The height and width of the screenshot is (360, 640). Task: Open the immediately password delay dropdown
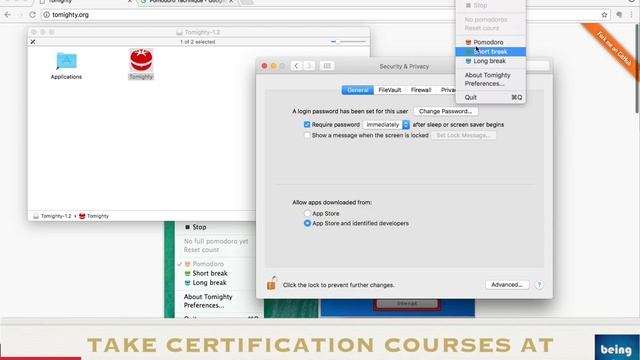[x=386, y=124]
